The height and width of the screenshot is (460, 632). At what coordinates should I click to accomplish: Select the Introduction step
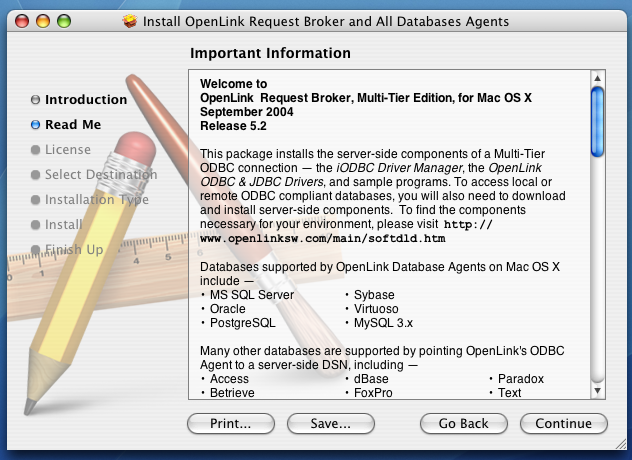[x=86, y=100]
